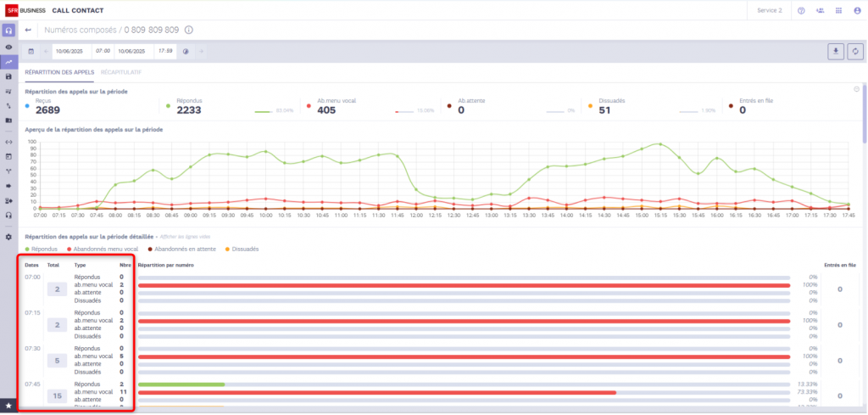Screen dimensions: 868x415
Task: Refresh the data with the refresh icon
Action: click(855, 52)
